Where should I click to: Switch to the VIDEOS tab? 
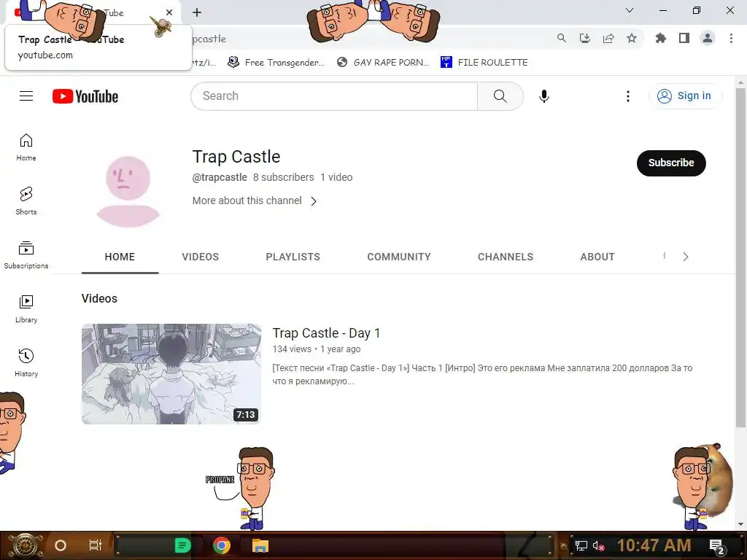(x=200, y=257)
